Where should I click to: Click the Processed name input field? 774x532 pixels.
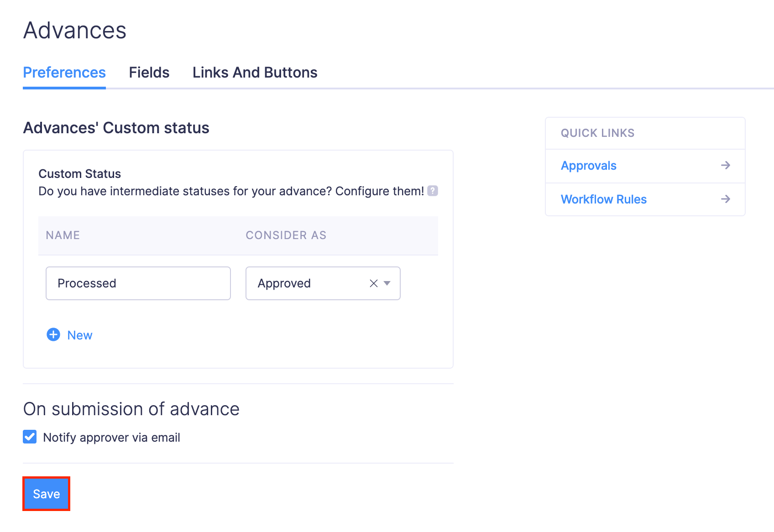[x=138, y=283]
